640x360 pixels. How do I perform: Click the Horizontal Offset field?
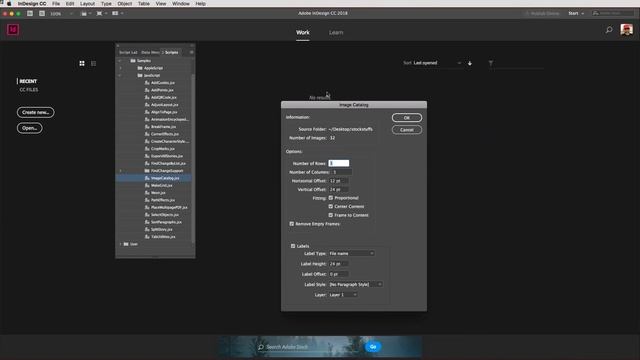[x=339, y=181]
